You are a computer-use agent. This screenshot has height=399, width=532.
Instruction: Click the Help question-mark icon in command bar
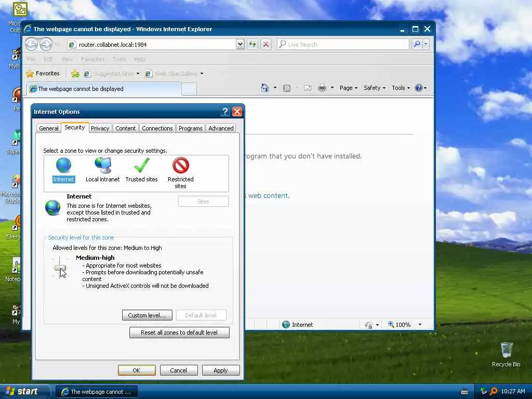418,88
